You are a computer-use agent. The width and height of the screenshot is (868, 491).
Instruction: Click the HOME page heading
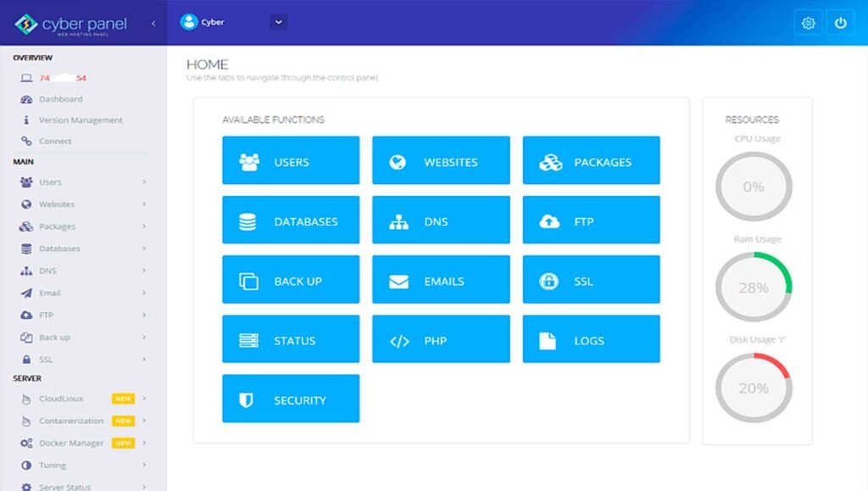pos(208,64)
